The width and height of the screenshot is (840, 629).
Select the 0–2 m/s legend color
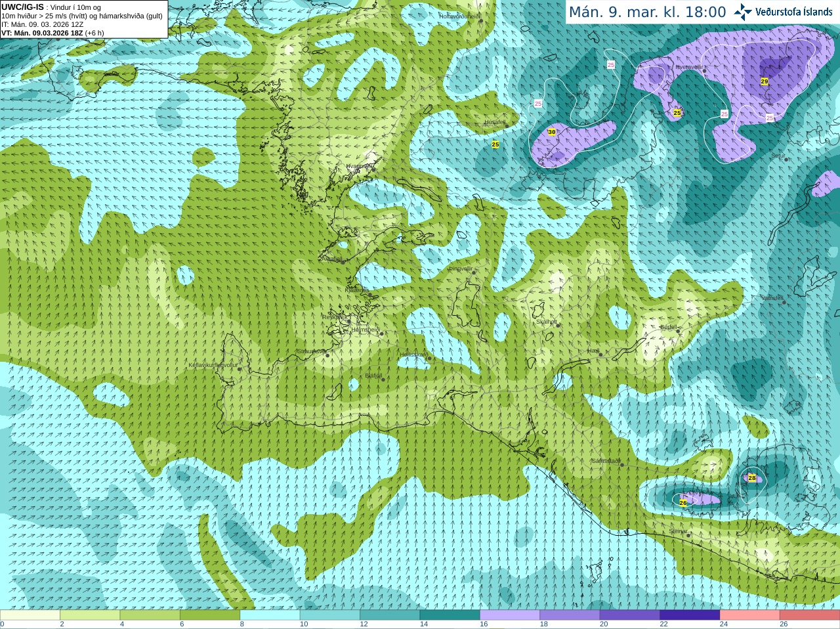coord(30,615)
